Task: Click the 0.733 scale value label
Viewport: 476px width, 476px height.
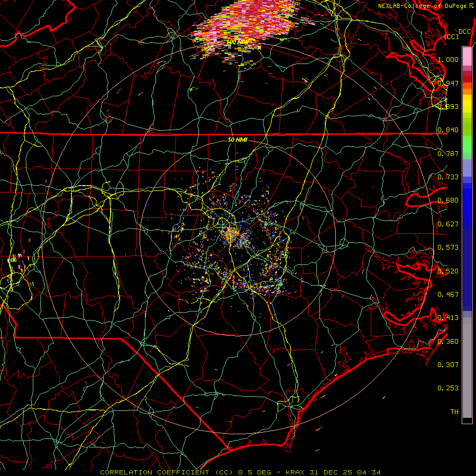Action: point(448,177)
